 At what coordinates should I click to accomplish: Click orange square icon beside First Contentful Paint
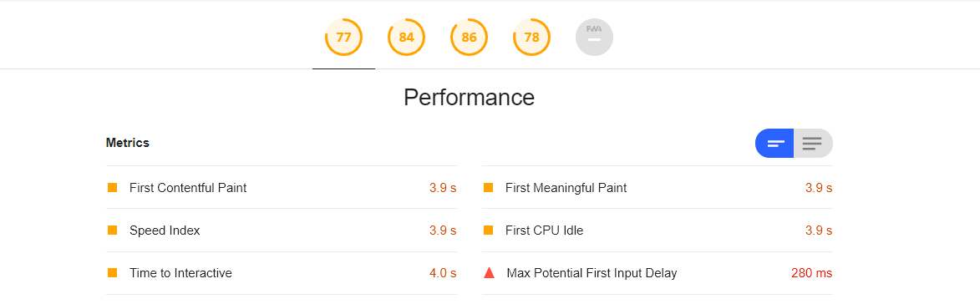[x=113, y=187]
